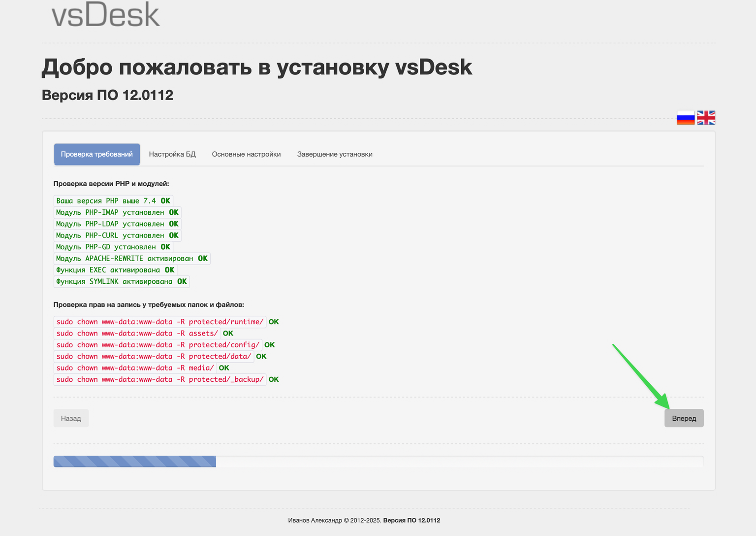Click the vsDesk logo at top

click(106, 15)
